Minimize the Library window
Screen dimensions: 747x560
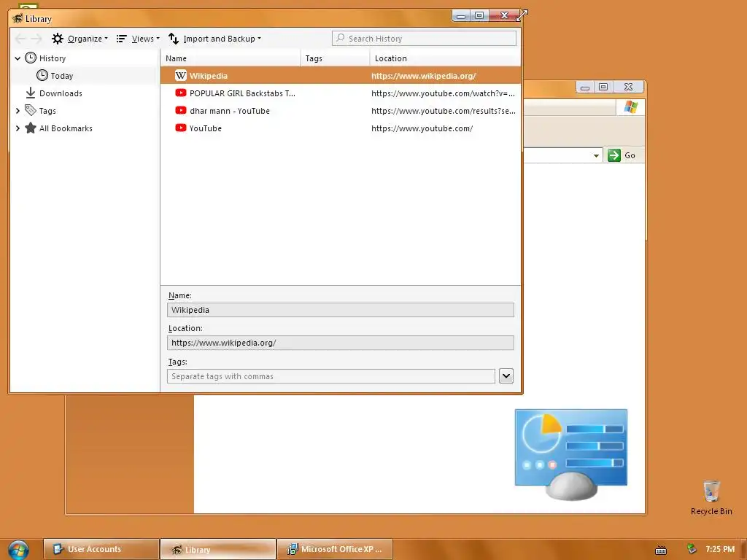(x=461, y=16)
